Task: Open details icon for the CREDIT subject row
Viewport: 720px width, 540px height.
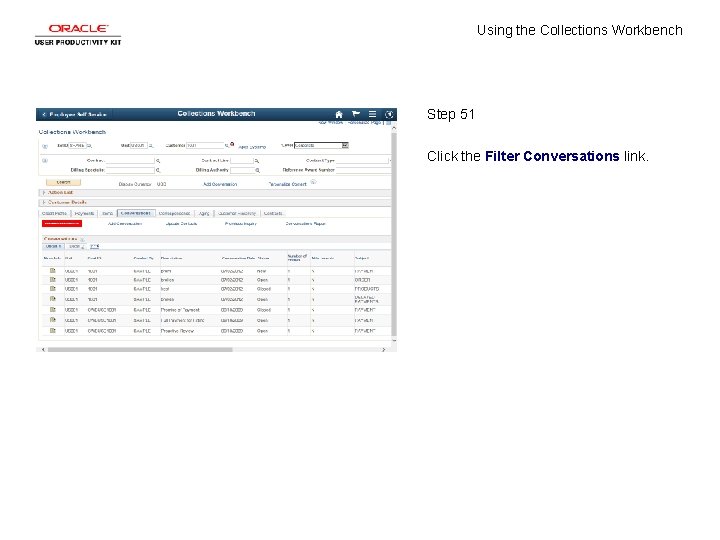Action: tap(53, 279)
